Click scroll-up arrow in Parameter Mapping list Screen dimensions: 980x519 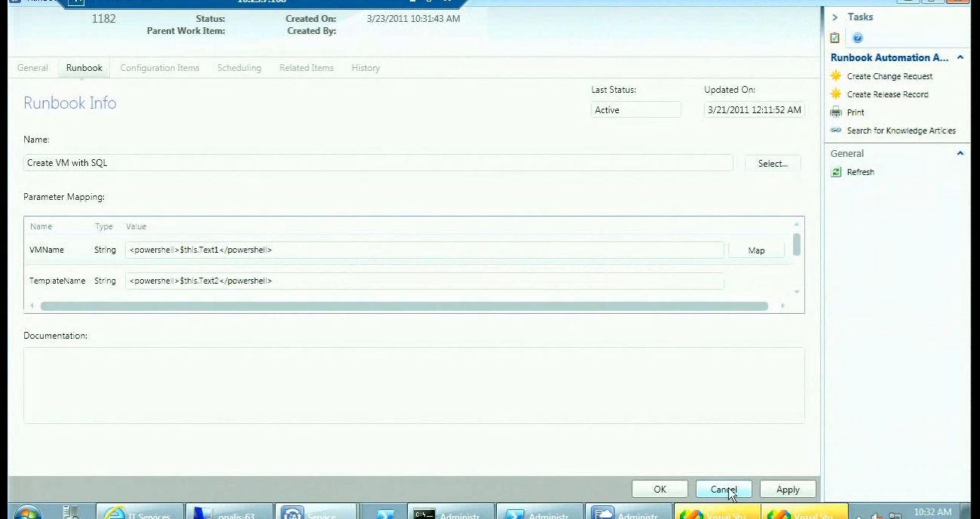(x=797, y=224)
